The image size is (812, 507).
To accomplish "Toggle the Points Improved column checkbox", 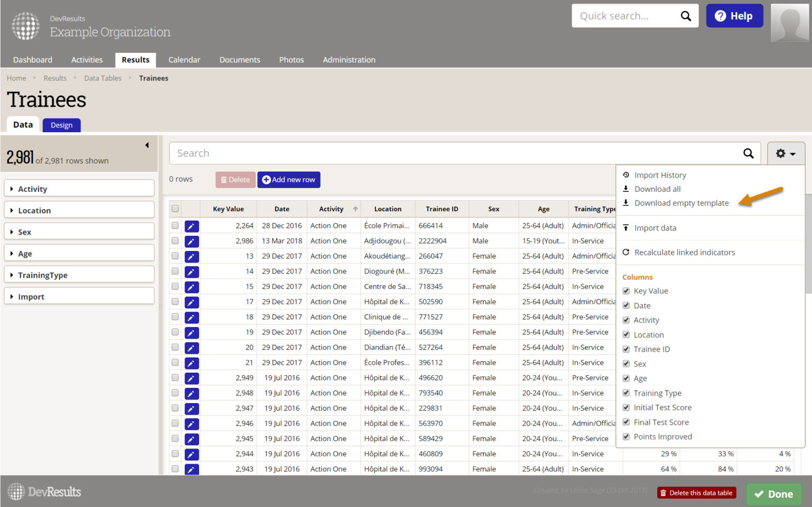I will point(626,436).
